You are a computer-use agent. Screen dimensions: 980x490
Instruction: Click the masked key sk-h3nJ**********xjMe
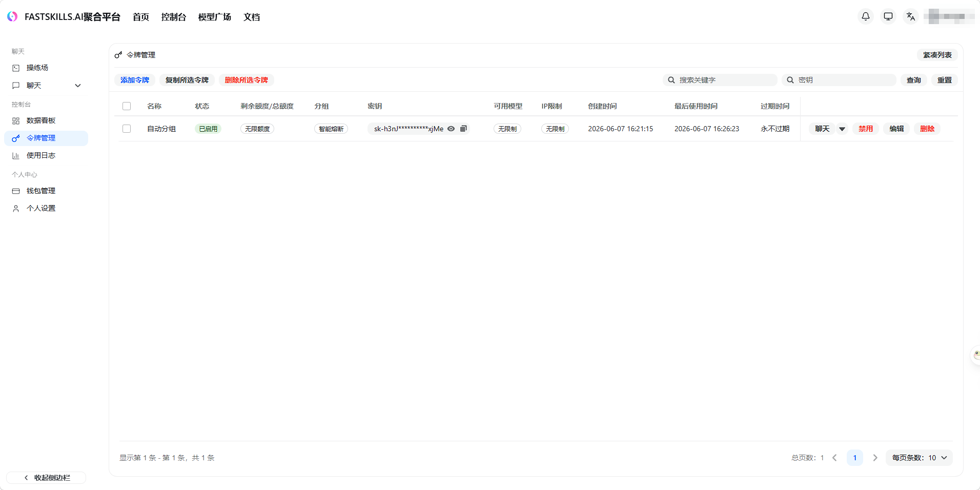coord(409,129)
